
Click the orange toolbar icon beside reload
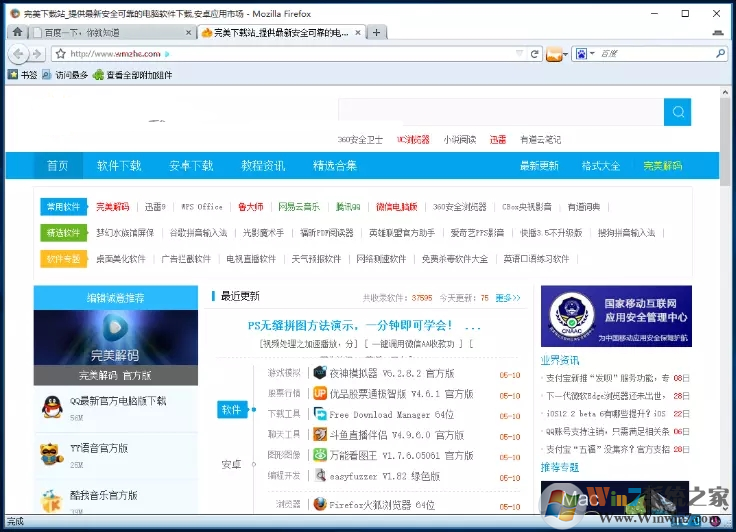point(553,53)
